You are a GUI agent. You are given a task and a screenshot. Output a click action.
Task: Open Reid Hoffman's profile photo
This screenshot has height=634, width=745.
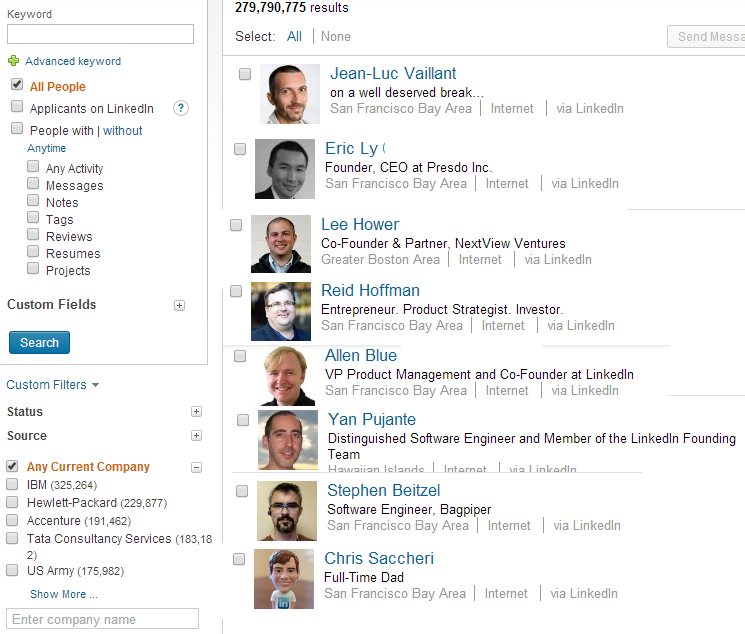pos(281,311)
